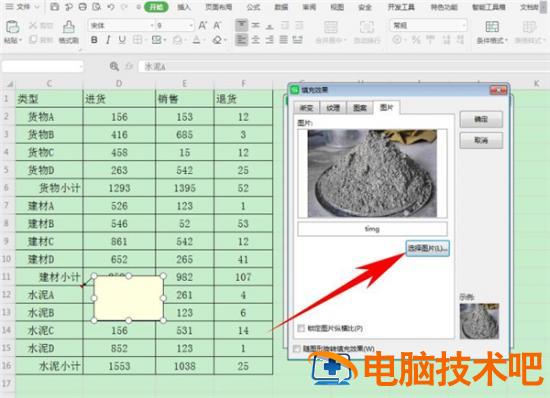The width and height of the screenshot is (550, 398).
Task: Expand the Conditional Formatting dropdown arrow
Action: coord(507,41)
